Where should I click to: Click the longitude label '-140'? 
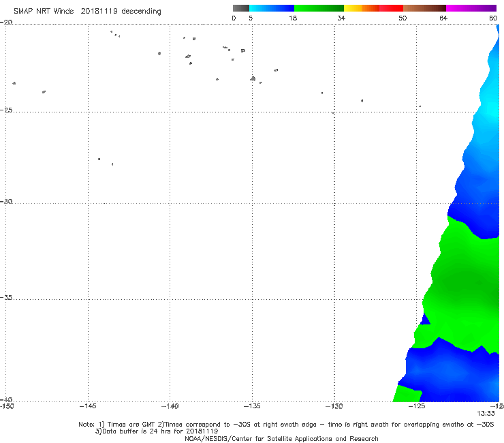click(170, 406)
